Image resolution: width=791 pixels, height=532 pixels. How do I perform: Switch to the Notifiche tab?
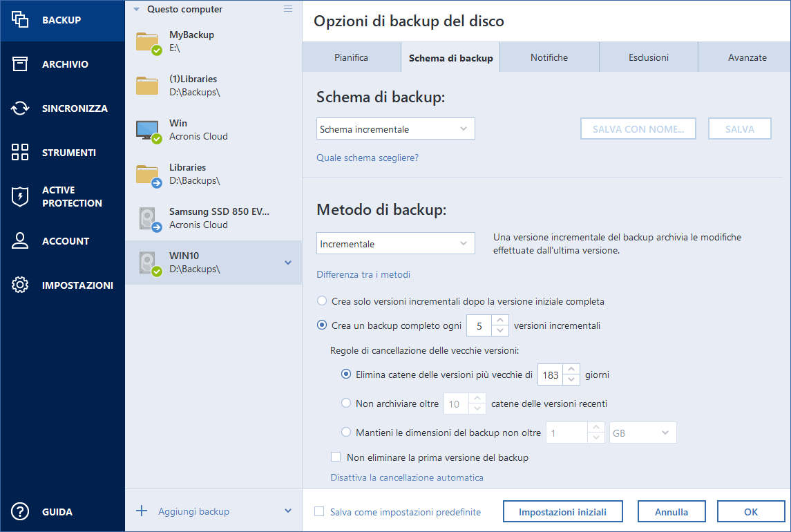coord(549,57)
